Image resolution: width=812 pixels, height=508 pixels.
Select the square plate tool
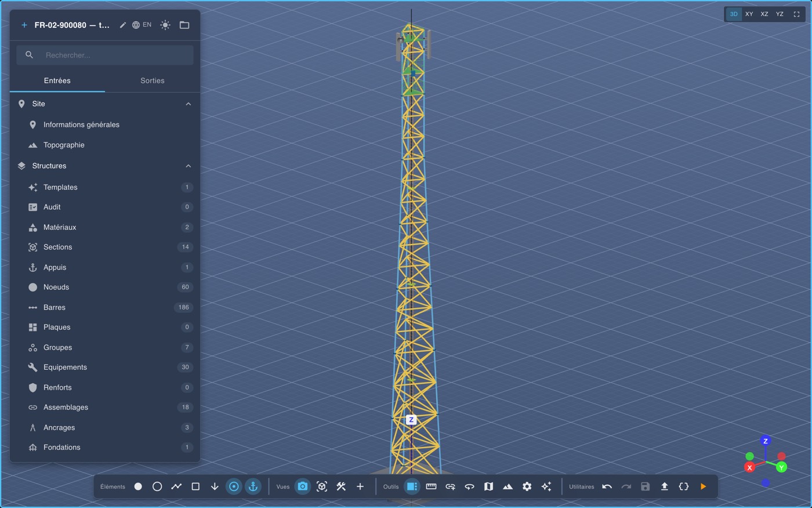point(195,487)
